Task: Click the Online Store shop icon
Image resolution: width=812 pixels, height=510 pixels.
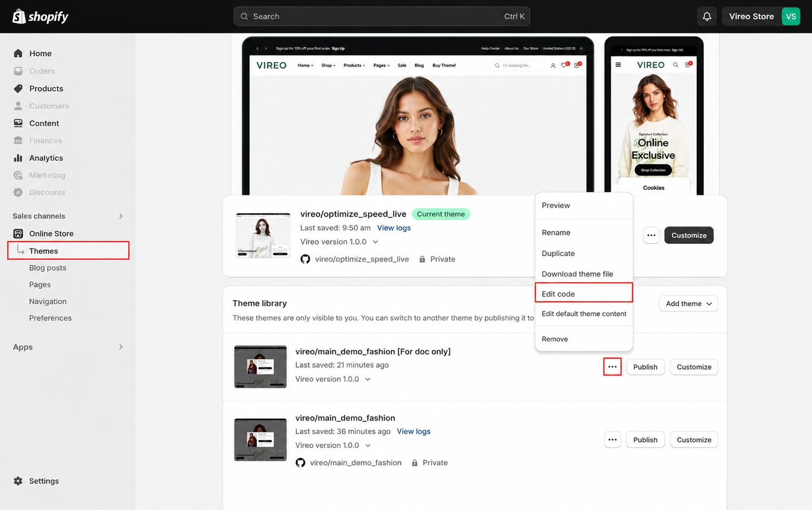Action: (x=18, y=233)
